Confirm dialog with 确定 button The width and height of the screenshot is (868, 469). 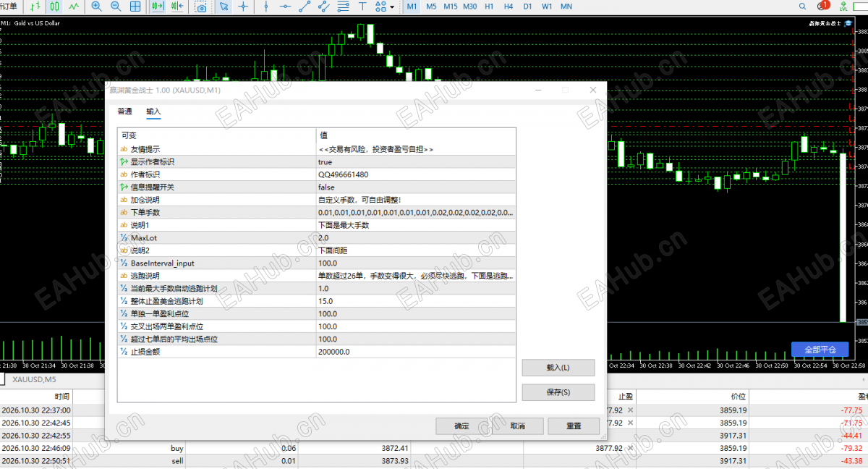click(461, 426)
